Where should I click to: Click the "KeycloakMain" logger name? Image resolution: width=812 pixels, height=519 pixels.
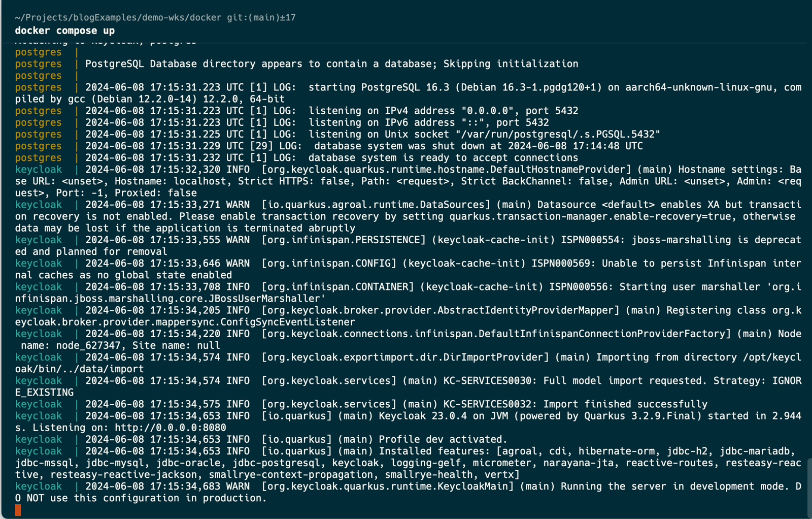point(473,486)
